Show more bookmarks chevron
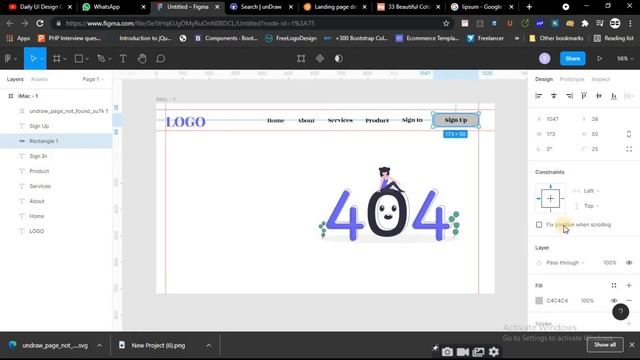The width and height of the screenshot is (640, 360). [x=517, y=38]
